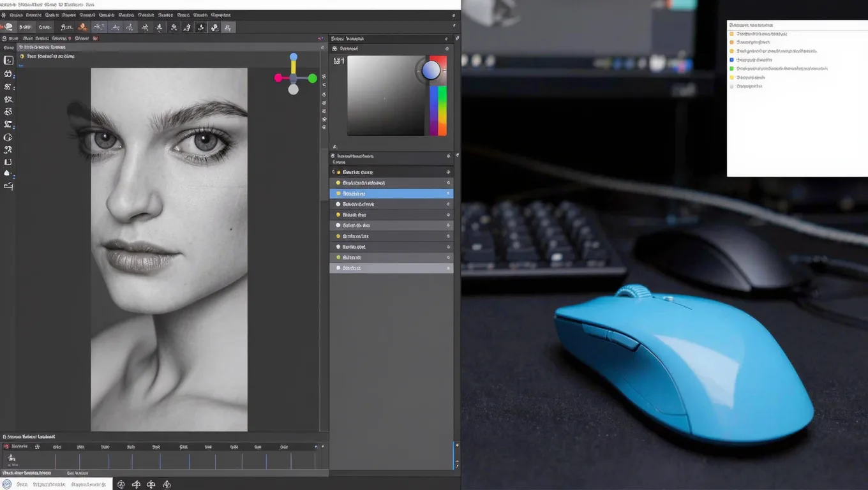Click the white handle below the viewport gizmo

coord(293,90)
